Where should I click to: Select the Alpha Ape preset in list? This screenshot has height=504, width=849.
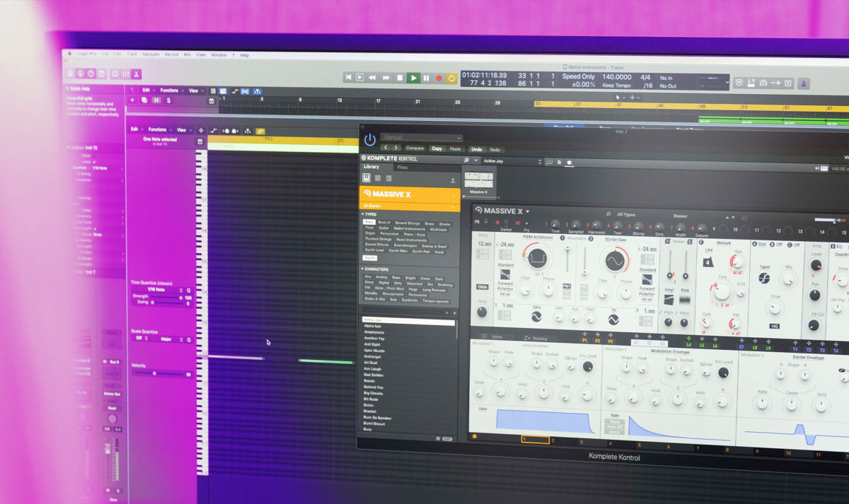tap(373, 326)
